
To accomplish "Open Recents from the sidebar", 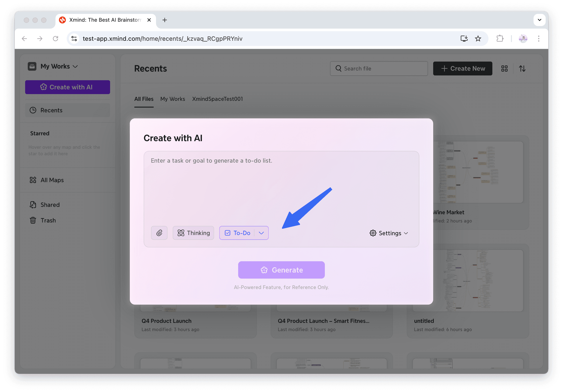I will 52,110.
